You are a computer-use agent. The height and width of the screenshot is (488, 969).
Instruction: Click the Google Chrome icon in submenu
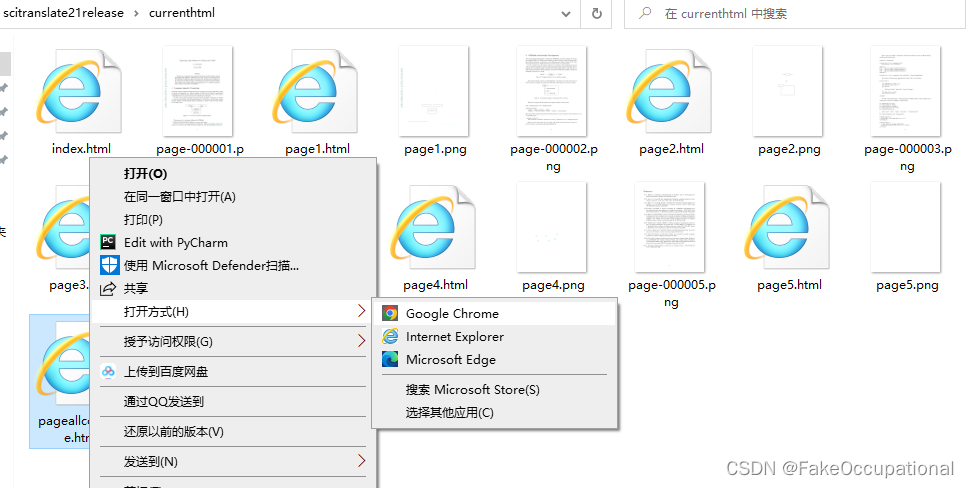[389, 313]
